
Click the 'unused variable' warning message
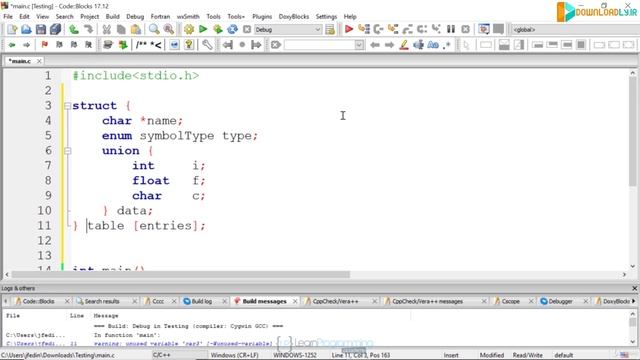tap(183, 344)
